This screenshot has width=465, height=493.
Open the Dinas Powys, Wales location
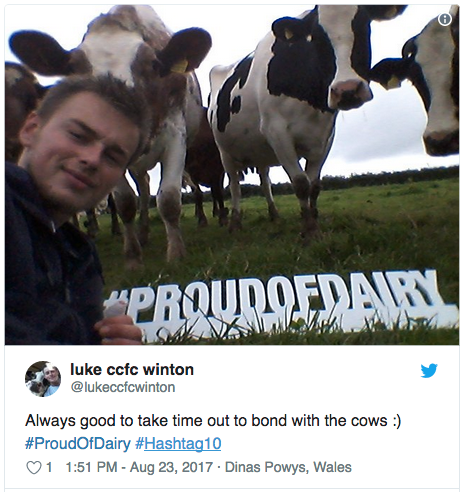pos(288,467)
